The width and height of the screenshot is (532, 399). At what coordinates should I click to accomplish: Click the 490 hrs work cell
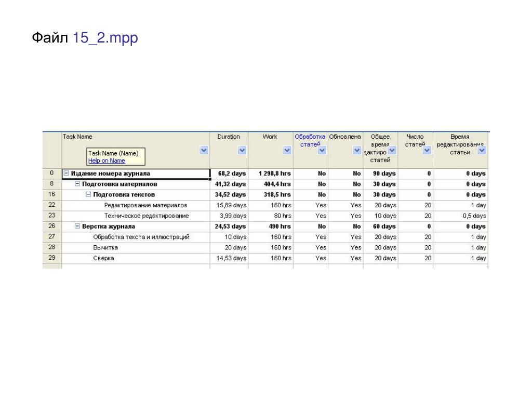point(271,227)
